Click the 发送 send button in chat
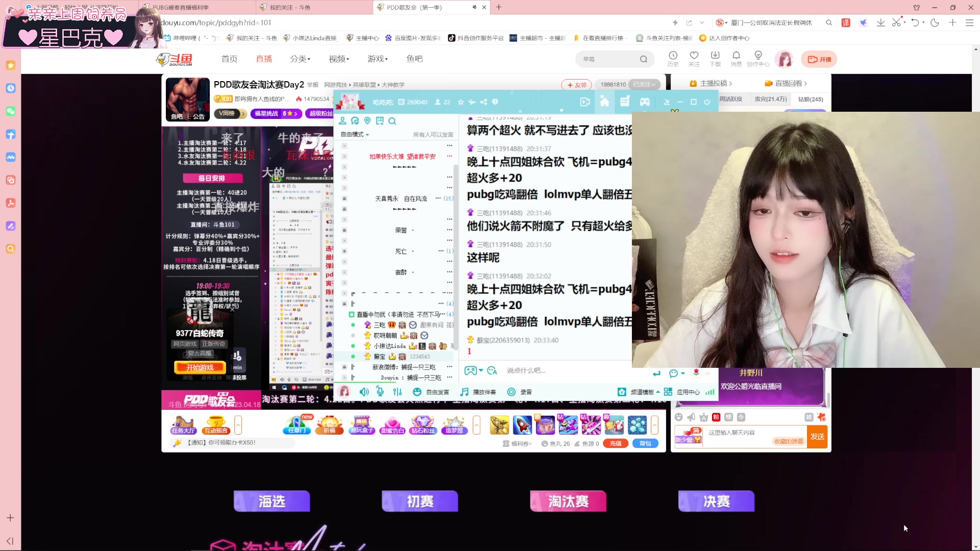 pyautogui.click(x=817, y=437)
